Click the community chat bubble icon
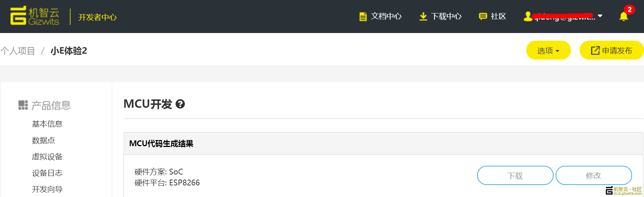 coord(483,16)
